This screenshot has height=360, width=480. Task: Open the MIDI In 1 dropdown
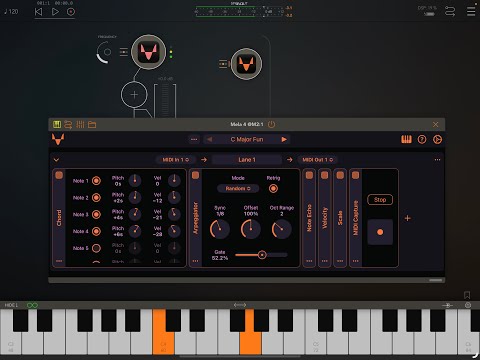click(x=176, y=160)
